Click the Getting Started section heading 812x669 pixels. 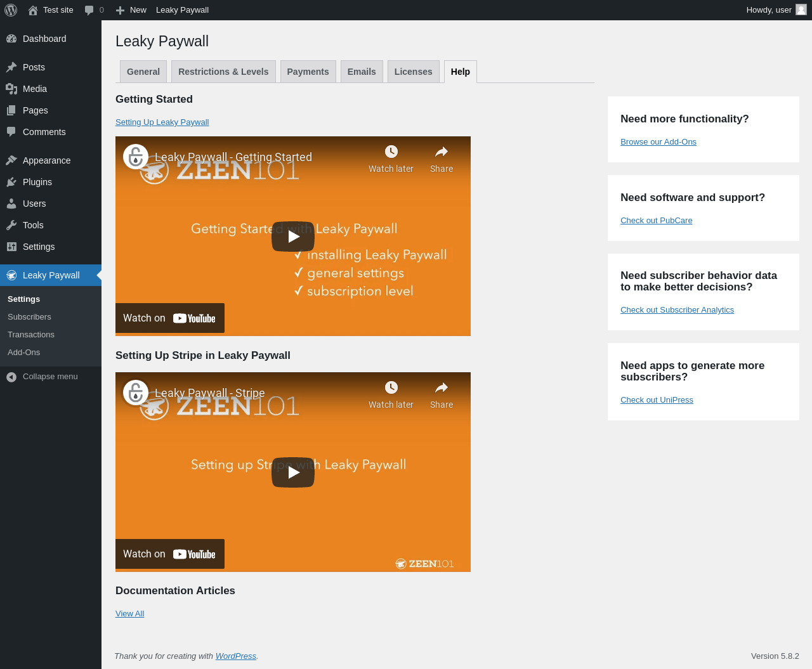(x=154, y=100)
